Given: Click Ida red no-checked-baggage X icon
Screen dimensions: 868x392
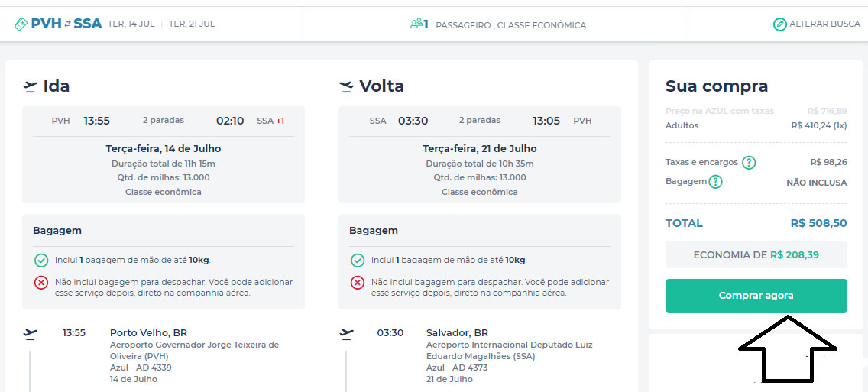Looking at the screenshot, I should click(x=41, y=283).
